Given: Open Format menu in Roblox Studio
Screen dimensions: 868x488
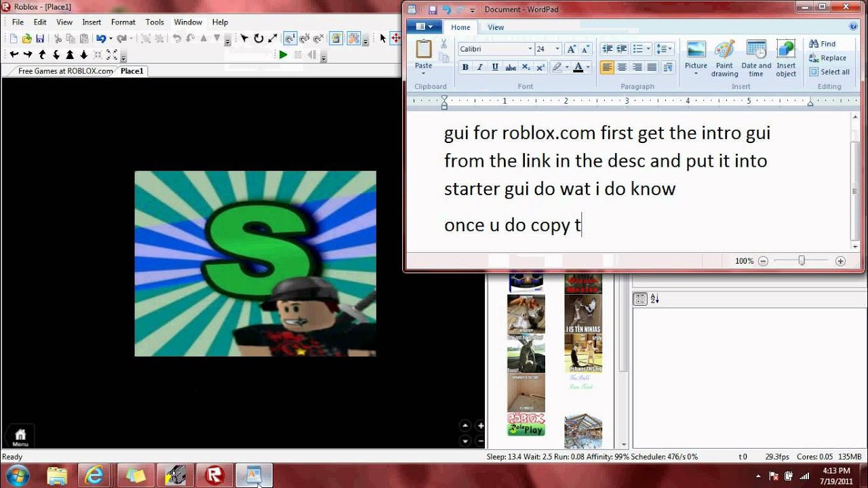Looking at the screenshot, I should [x=123, y=22].
